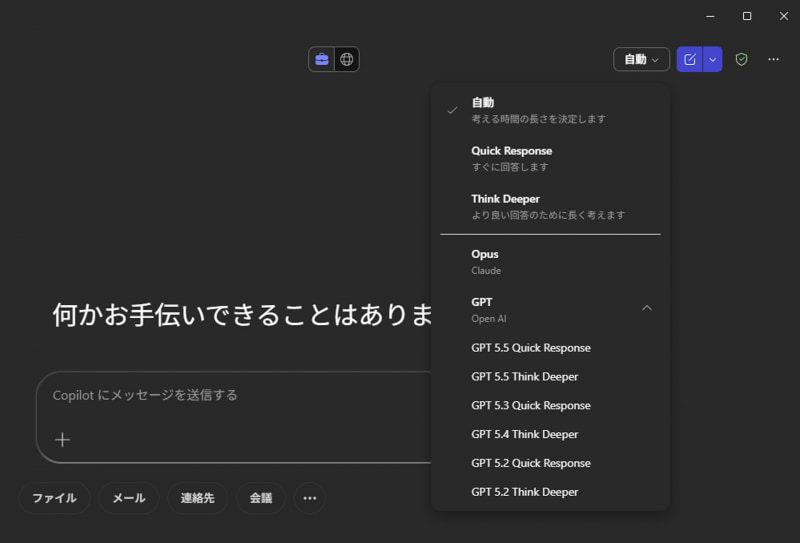This screenshot has height=543, width=800.
Task: Pick GPT 5.2 Quick Response
Action: coord(550,463)
